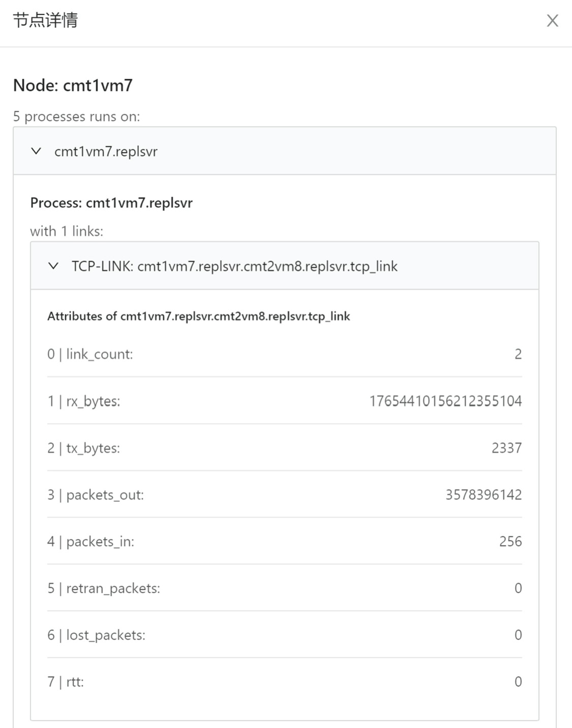Click the 'with 1 links' text

coord(67,231)
